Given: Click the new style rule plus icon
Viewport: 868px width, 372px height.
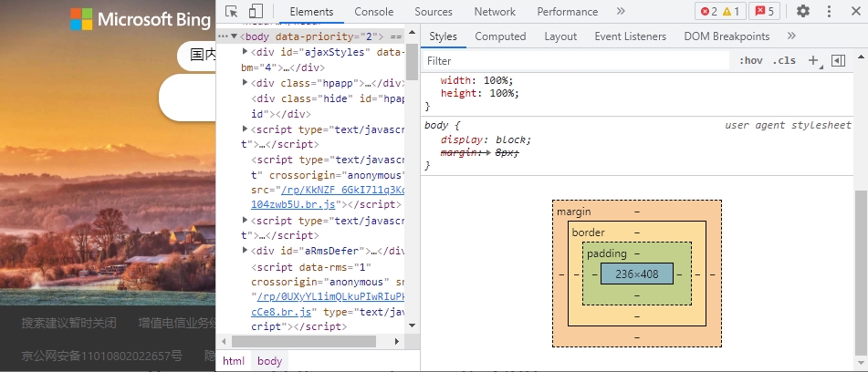Looking at the screenshot, I should [812, 61].
